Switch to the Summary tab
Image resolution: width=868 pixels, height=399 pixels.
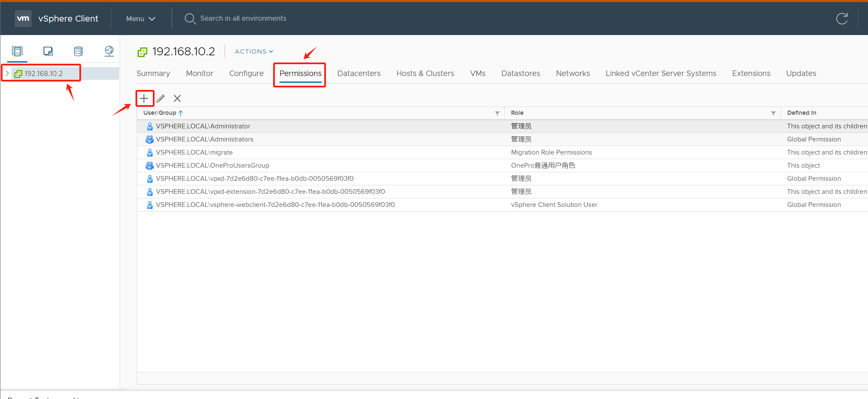(x=153, y=73)
